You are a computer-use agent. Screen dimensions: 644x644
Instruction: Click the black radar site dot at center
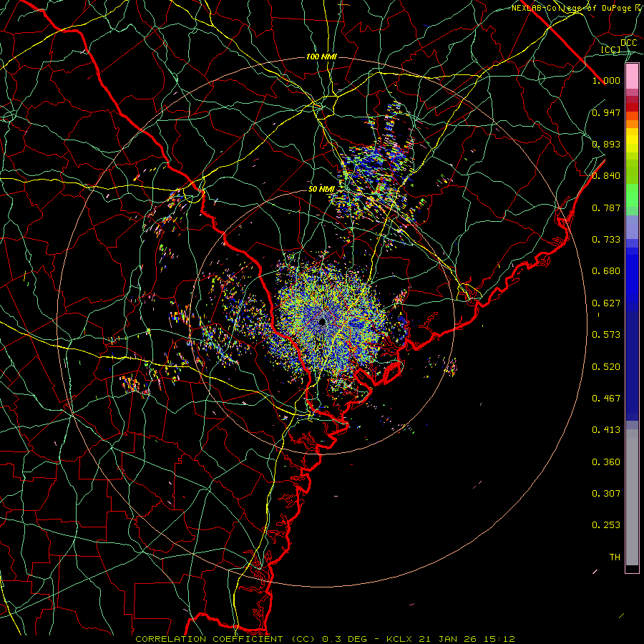(x=322, y=322)
